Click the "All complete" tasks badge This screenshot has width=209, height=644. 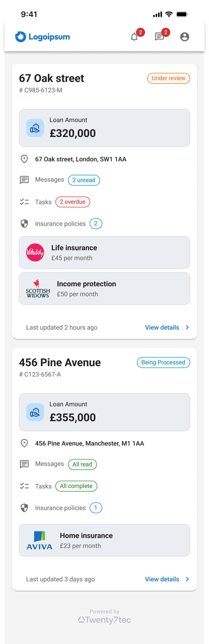[76, 486]
